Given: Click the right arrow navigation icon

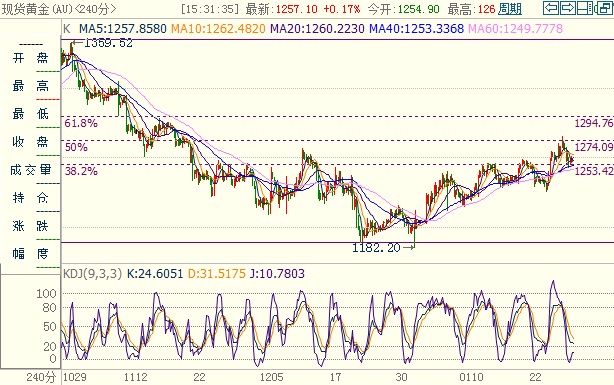Looking at the screenshot, I should [567, 8].
